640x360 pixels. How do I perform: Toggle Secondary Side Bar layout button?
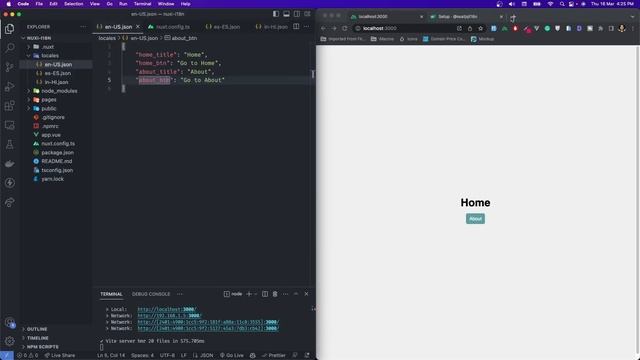click(297, 14)
